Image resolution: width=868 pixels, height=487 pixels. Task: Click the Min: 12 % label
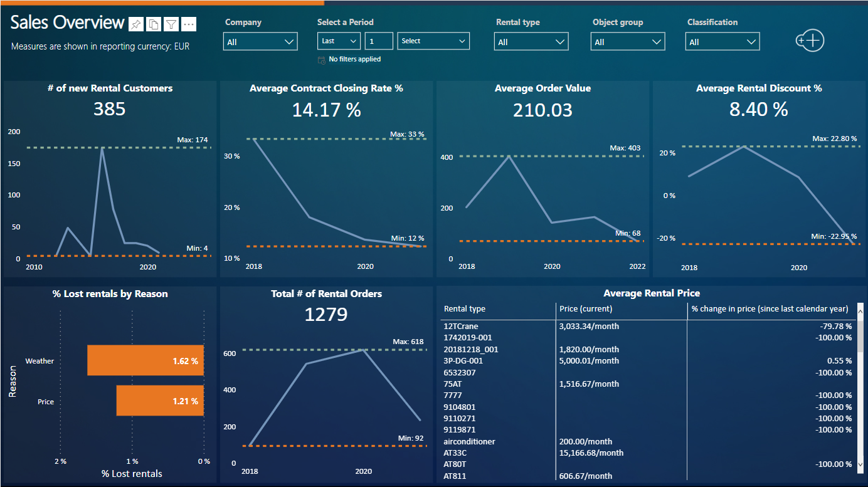point(408,238)
